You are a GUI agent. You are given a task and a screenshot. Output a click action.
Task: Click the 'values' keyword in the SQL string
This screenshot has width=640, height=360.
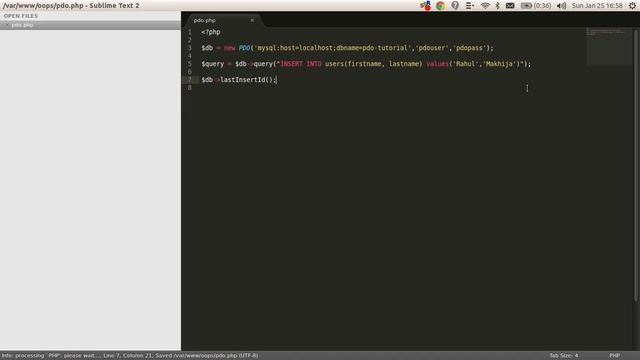click(x=437, y=64)
